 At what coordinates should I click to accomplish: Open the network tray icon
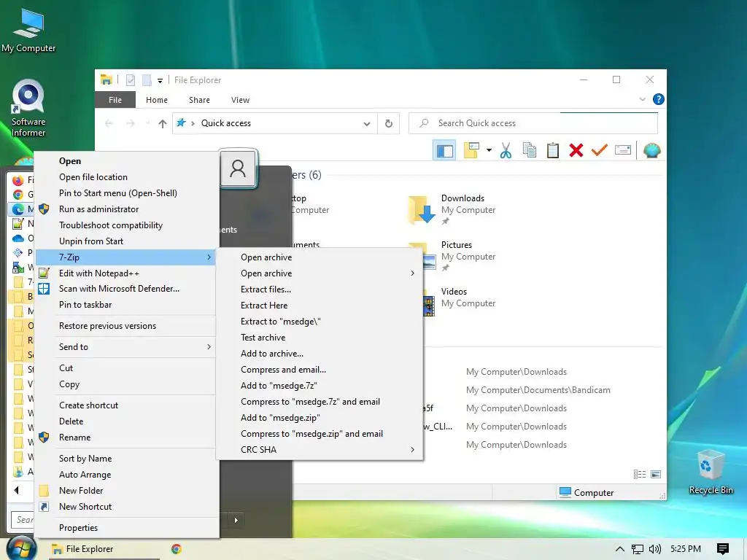coord(637,549)
